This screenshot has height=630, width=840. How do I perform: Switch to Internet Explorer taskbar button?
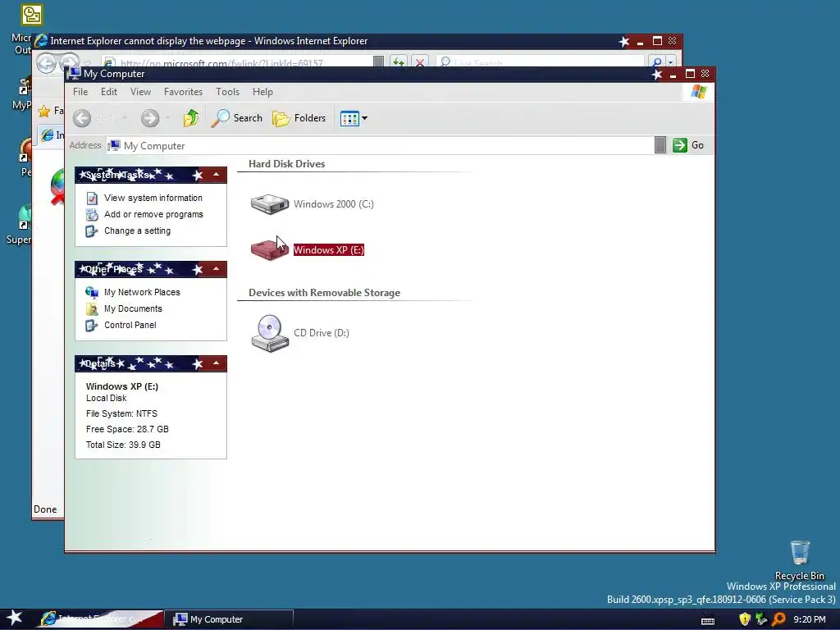point(101,619)
